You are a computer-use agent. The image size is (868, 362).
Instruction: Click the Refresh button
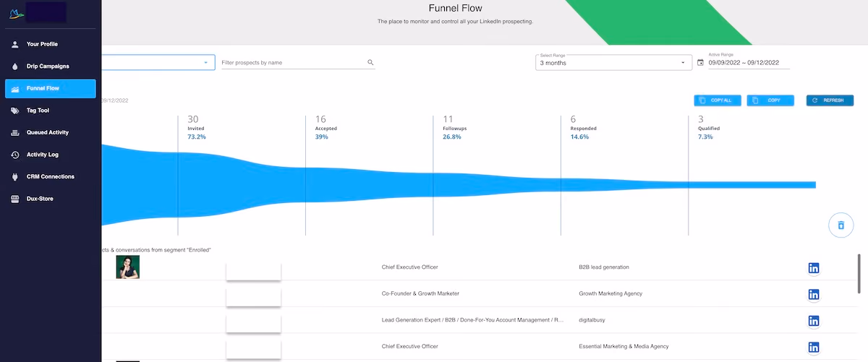click(x=830, y=100)
